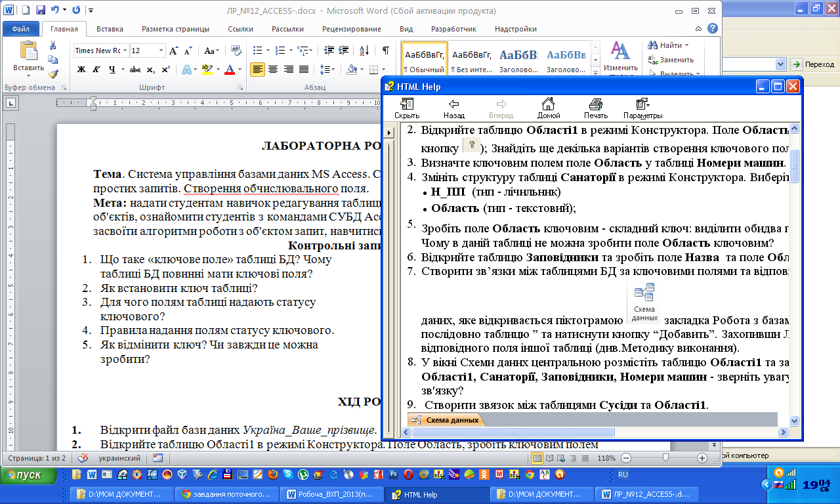This screenshot has width=840, height=504.
Task: Increase font size with grow font icon
Action: [x=174, y=51]
